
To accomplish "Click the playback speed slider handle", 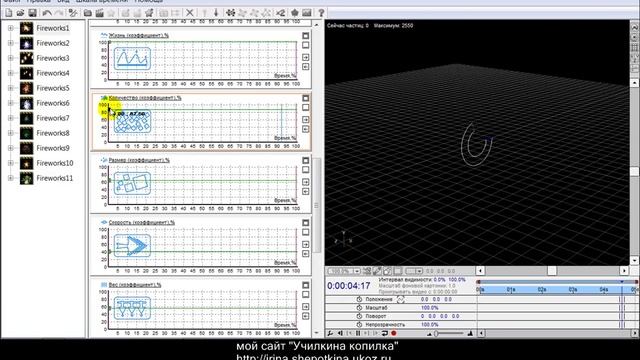I will click(x=436, y=333).
